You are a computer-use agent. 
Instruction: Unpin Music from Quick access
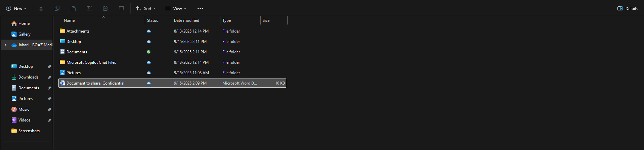(x=49, y=109)
